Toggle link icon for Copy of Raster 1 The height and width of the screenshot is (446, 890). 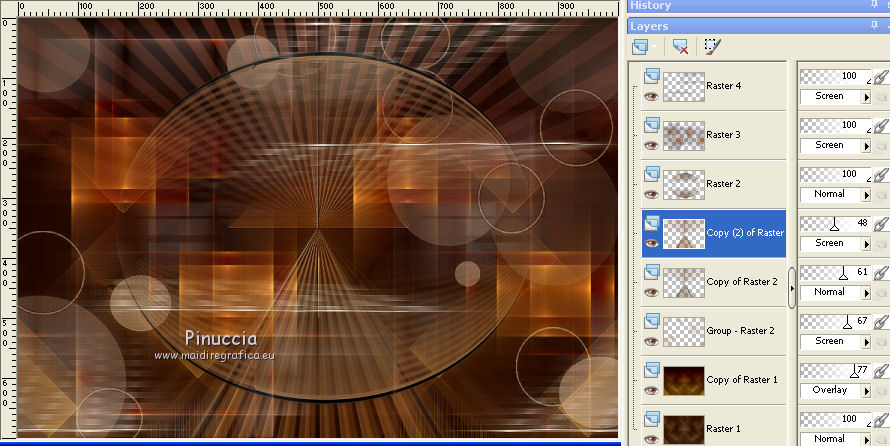[x=881, y=371]
